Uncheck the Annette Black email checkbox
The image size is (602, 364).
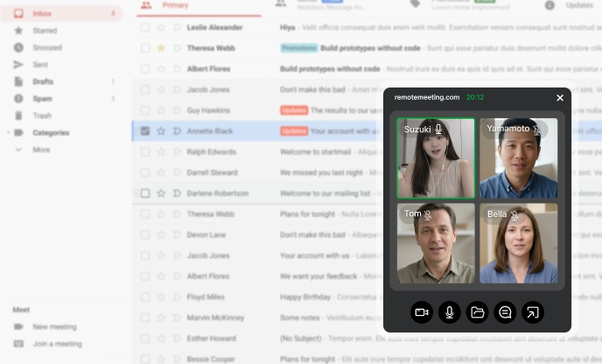(x=145, y=131)
